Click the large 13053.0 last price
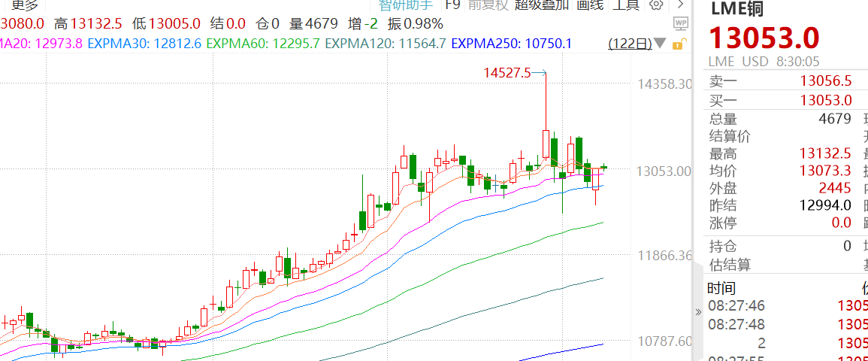Image resolution: width=868 pixels, height=361 pixels. (764, 38)
